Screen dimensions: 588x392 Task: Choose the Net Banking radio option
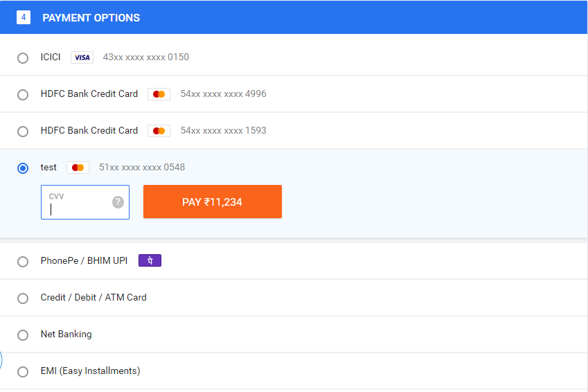(x=23, y=335)
